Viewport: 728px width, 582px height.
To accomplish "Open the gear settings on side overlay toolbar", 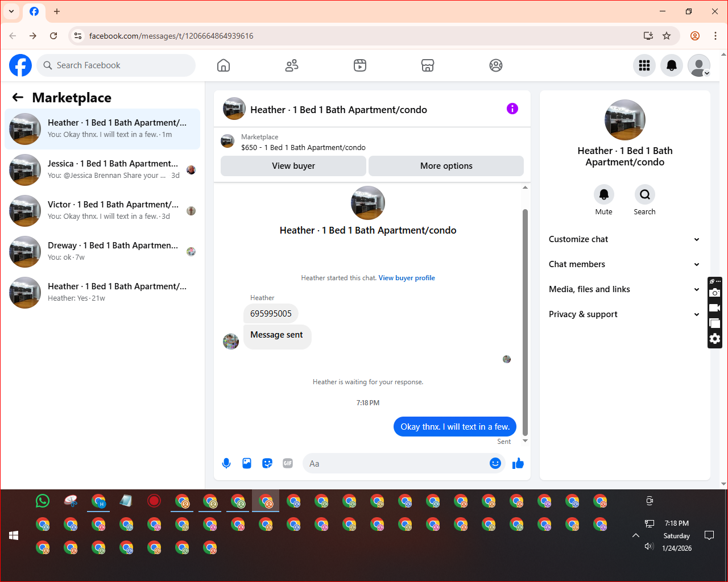I will pyautogui.click(x=715, y=339).
